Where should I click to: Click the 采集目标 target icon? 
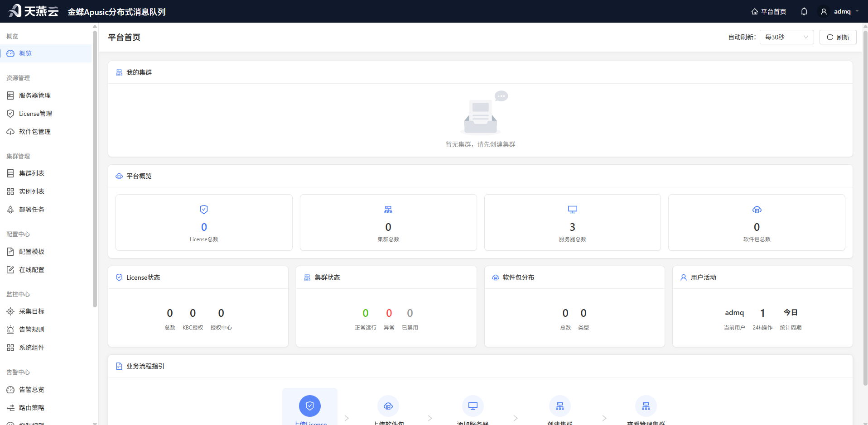(10, 311)
